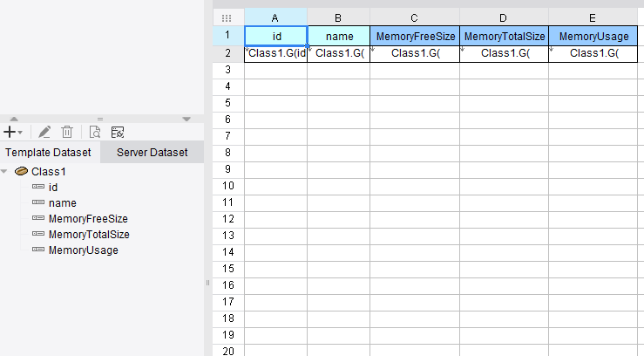Click MemoryUsage header cell E1
Image resolution: width=644 pixels, height=356 pixels.
pos(593,36)
